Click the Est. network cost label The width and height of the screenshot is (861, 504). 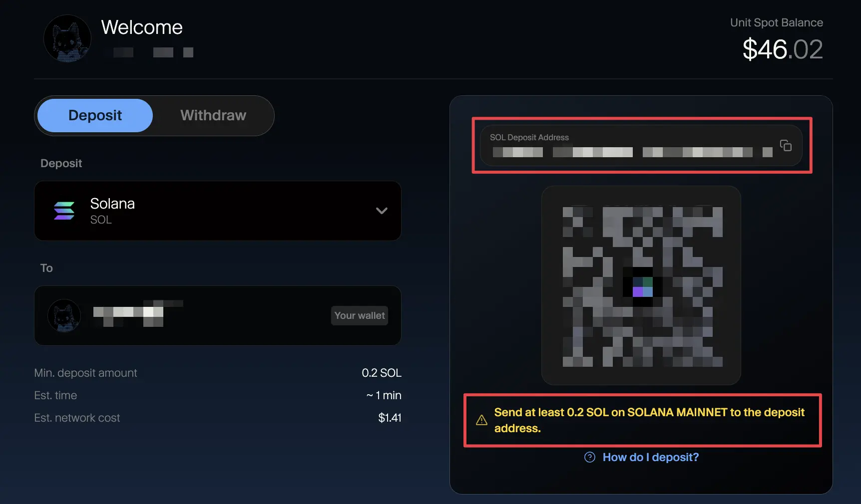click(77, 418)
